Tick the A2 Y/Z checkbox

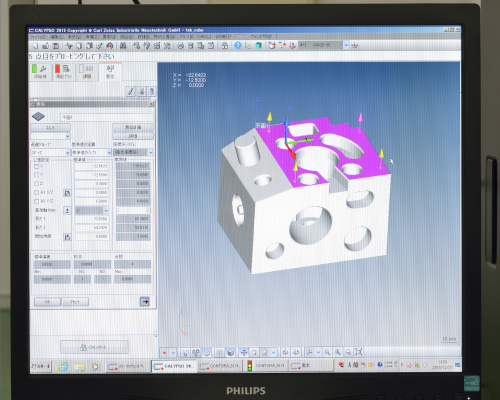pos(37,201)
